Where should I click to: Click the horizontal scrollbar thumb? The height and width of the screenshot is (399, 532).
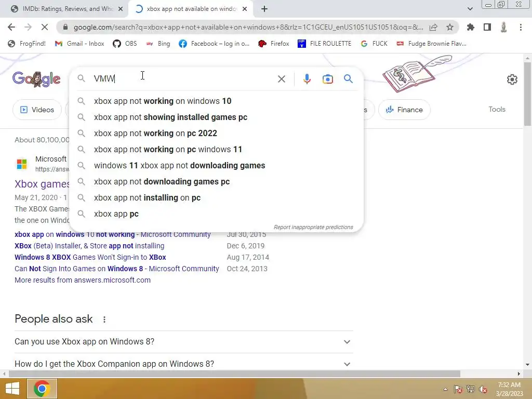click(234, 374)
